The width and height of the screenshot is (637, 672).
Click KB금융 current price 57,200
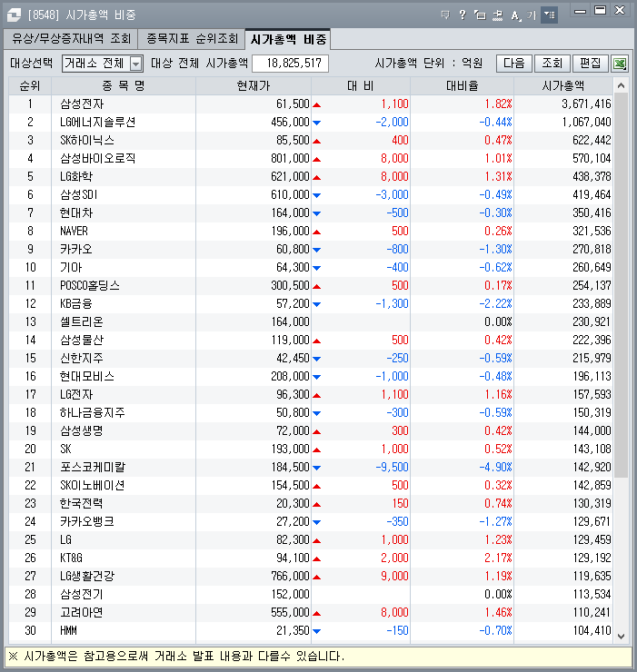pyautogui.click(x=293, y=304)
